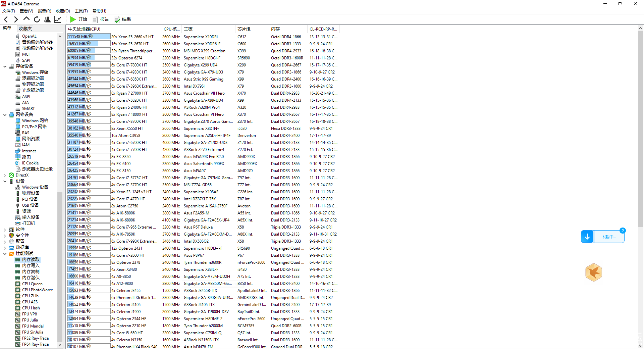The image size is (644, 349).
Task: Select the Asus Crosshair VII Hero row
Action: tap(203, 93)
